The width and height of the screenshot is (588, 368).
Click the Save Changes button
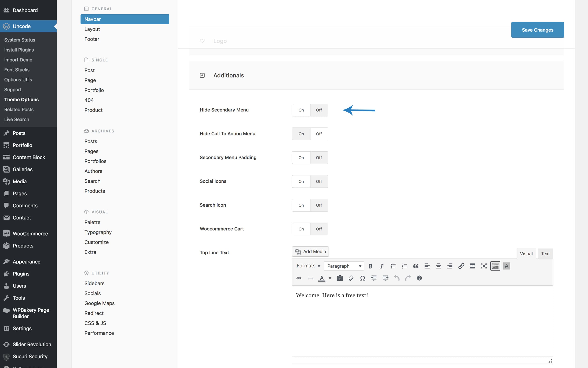537,30
